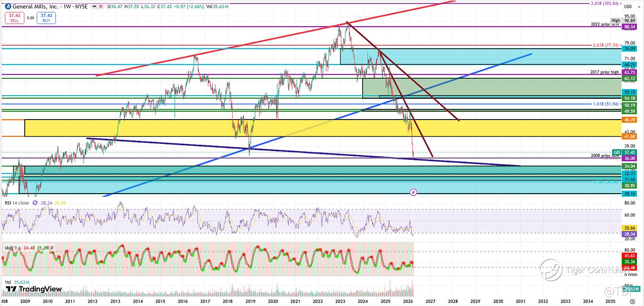Click the 1.618 (51.94) Fibonacci level label
This screenshot has width=644, height=306.
606,104
